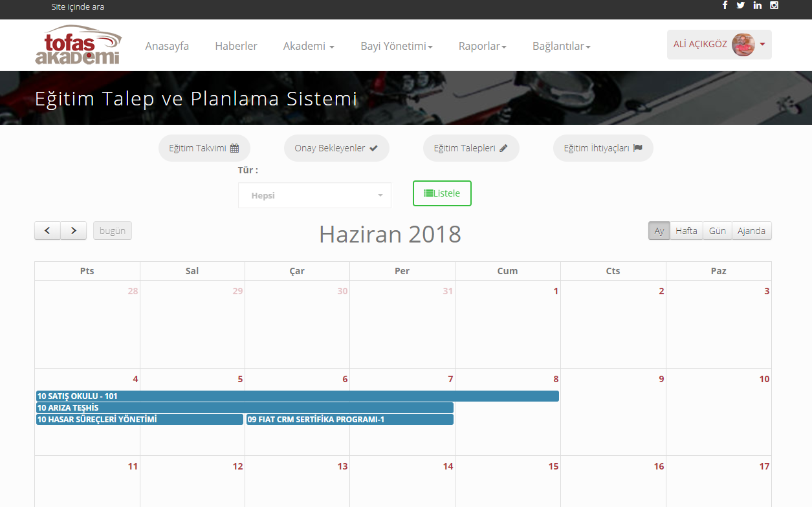Open Eğitim Takvimi calendar button
The height and width of the screenshot is (507, 812).
click(x=204, y=148)
